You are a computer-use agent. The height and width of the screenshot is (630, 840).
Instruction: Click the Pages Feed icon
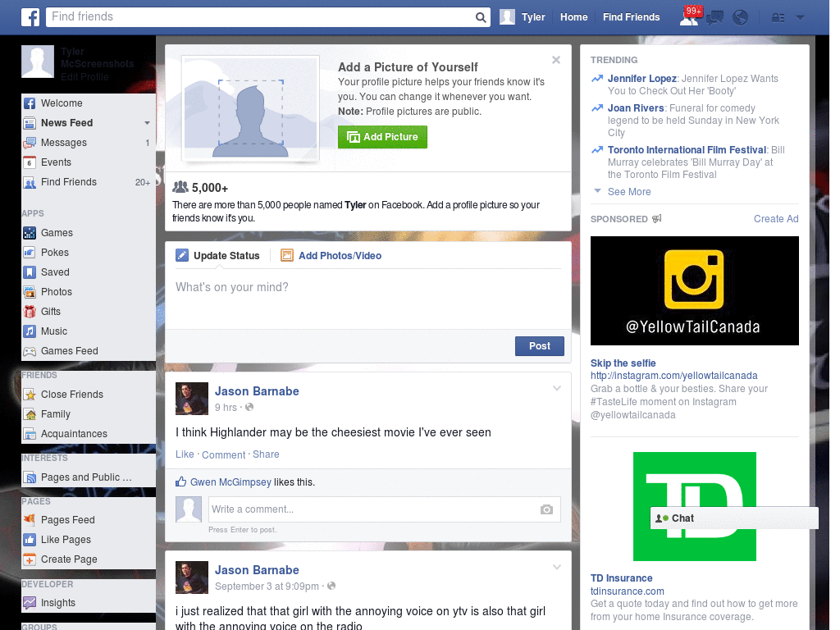click(30, 519)
